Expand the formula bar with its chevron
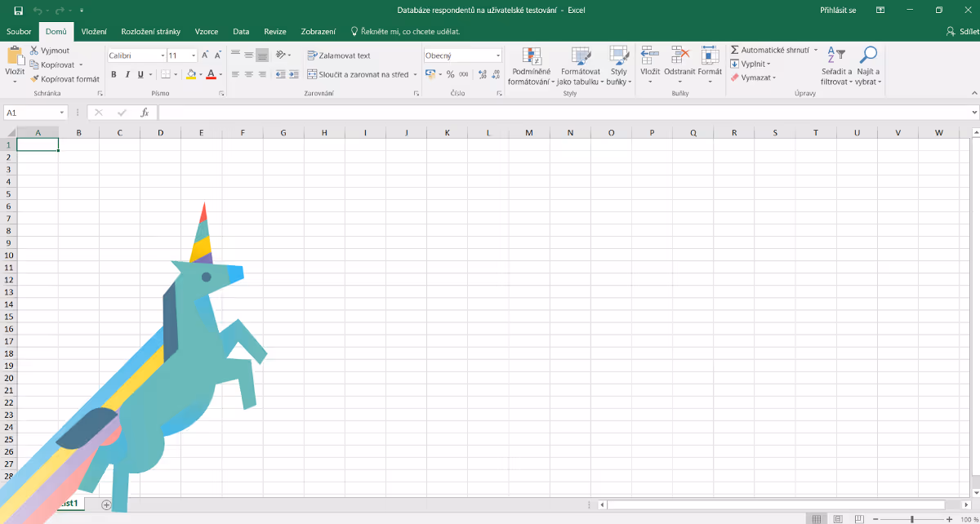980x524 pixels. point(973,113)
